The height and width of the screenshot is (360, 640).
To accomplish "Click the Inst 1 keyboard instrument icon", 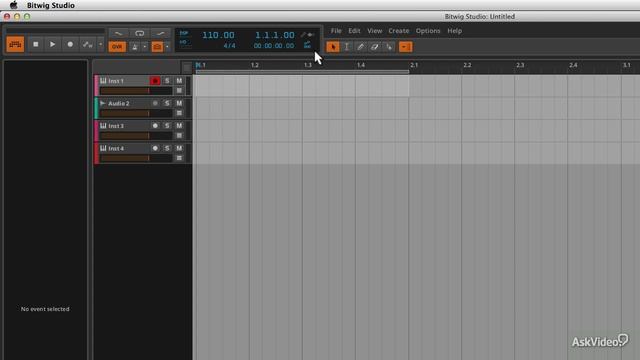I will tap(103, 80).
